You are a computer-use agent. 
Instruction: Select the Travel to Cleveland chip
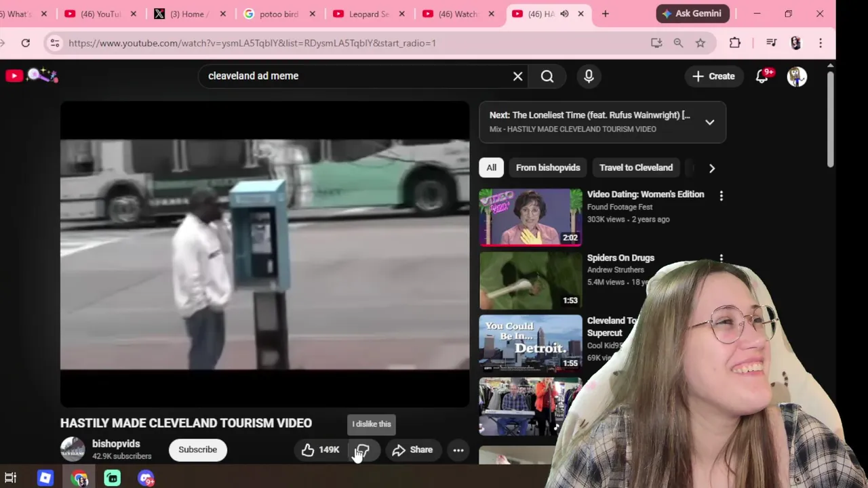tap(636, 167)
